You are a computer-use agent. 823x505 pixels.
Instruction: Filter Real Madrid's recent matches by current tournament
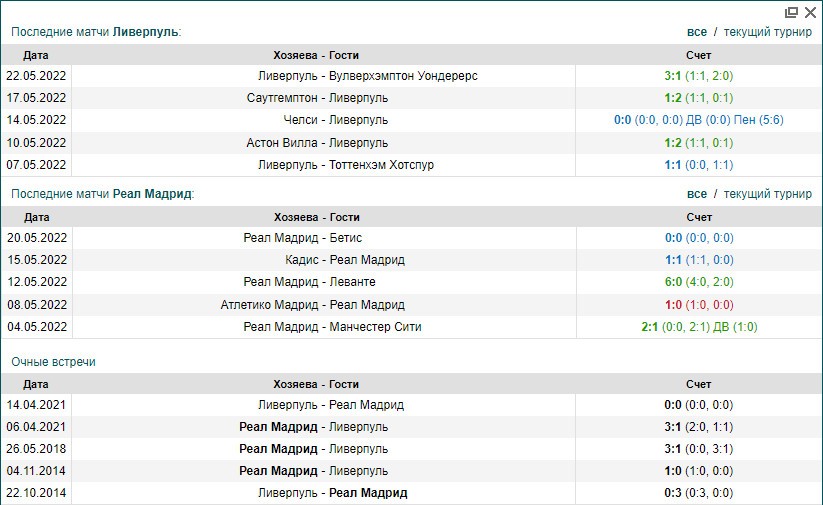pos(767,194)
